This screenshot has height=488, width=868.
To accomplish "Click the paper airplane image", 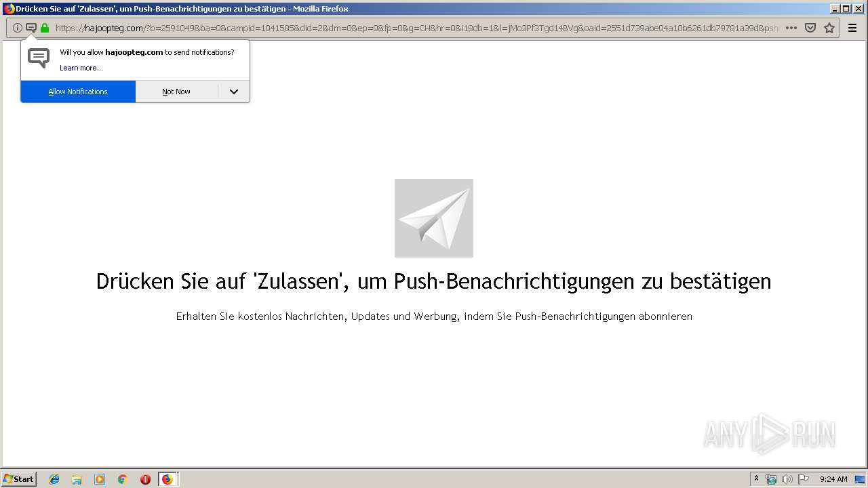I will pyautogui.click(x=434, y=218).
